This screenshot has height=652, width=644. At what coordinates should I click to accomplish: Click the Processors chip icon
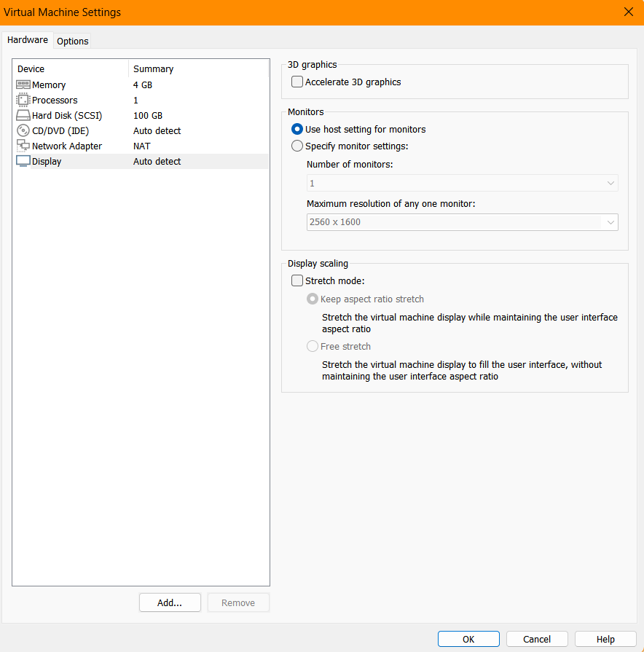tap(23, 101)
